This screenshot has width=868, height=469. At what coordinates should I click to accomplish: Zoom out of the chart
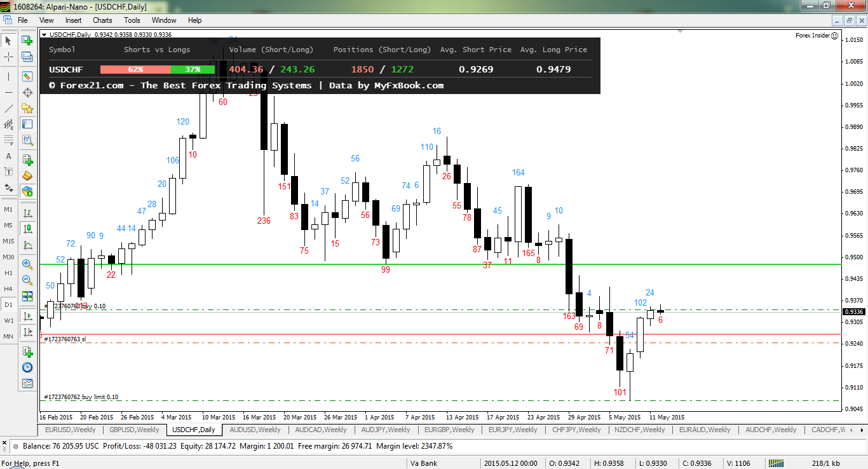[x=27, y=280]
